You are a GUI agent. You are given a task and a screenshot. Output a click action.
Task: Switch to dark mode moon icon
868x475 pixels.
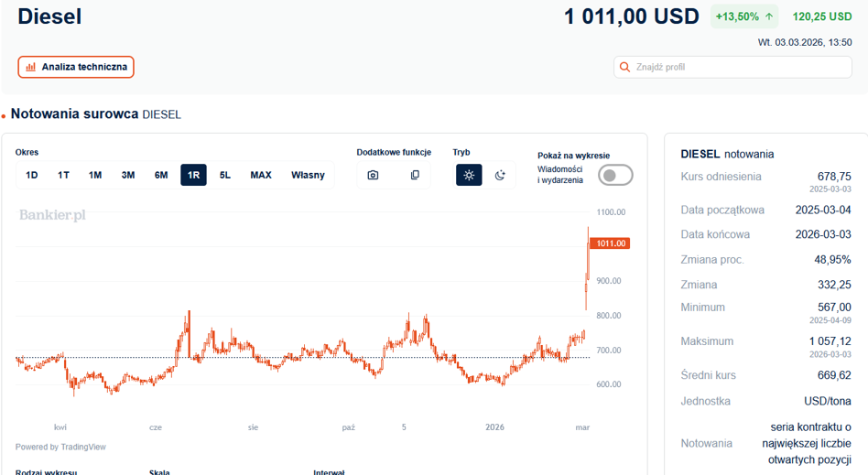[x=500, y=175]
